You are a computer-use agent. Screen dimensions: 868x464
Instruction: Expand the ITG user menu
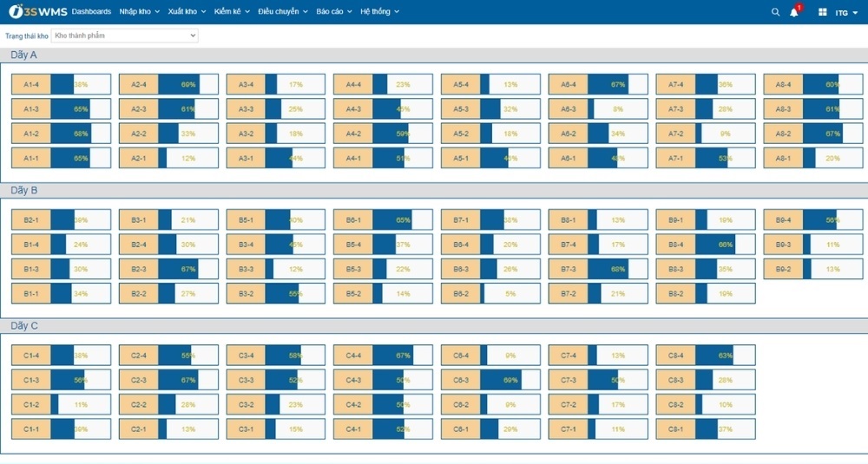(x=846, y=12)
